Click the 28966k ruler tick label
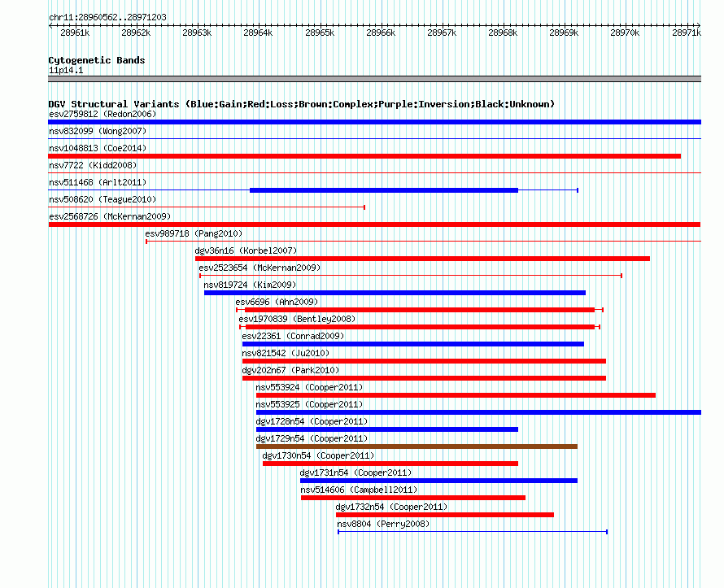 click(381, 33)
